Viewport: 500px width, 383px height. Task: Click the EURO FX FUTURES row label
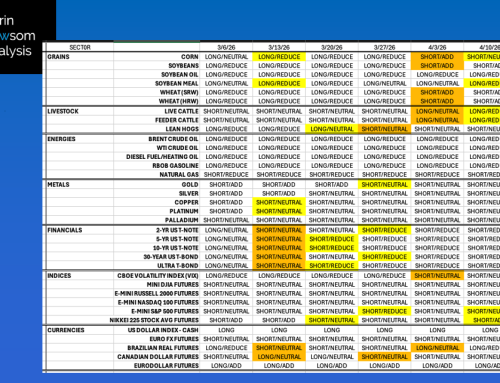(174, 339)
